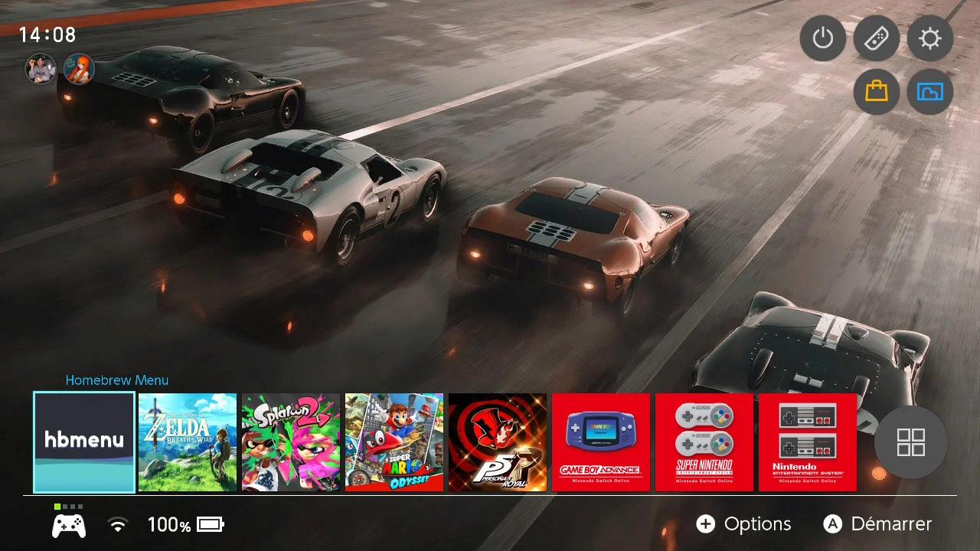Select the Super Nintendo Switch Online tile
980x551 pixels.
click(704, 442)
